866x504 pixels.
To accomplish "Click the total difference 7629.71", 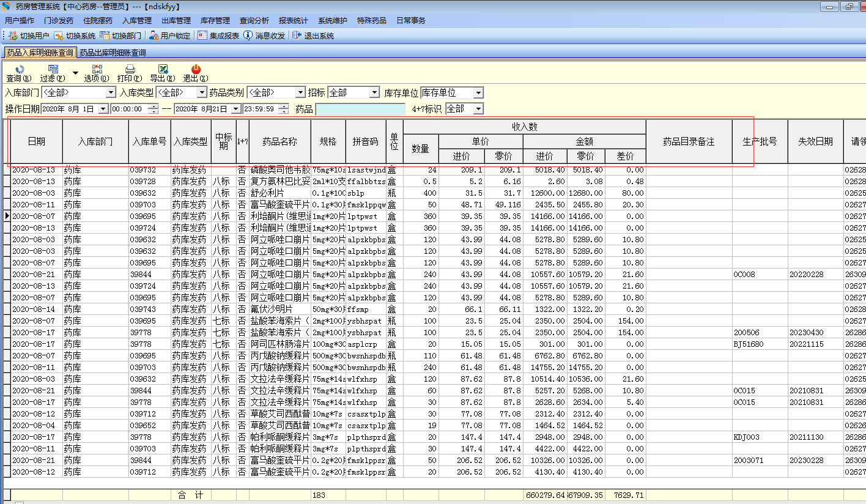I will pos(626,495).
